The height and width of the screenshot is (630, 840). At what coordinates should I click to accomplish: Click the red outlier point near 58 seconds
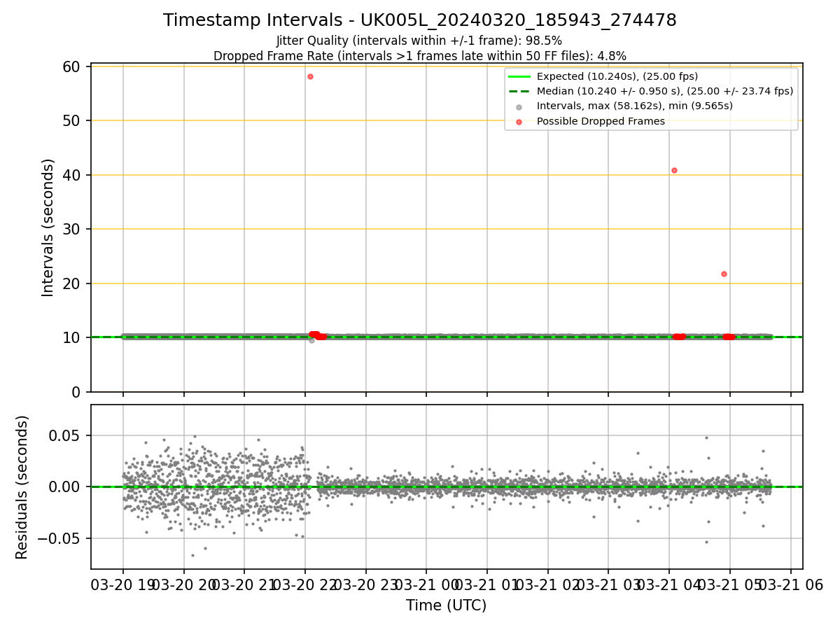[310, 76]
